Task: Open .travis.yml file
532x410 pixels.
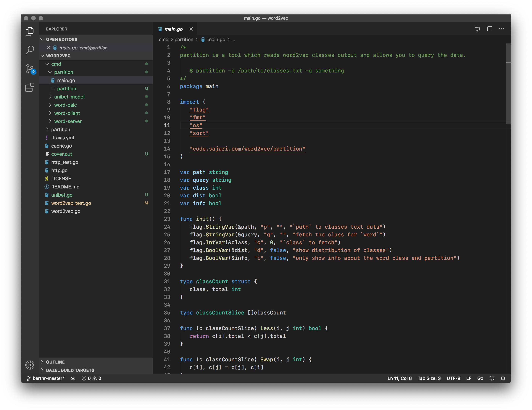Action: click(x=96, y=138)
